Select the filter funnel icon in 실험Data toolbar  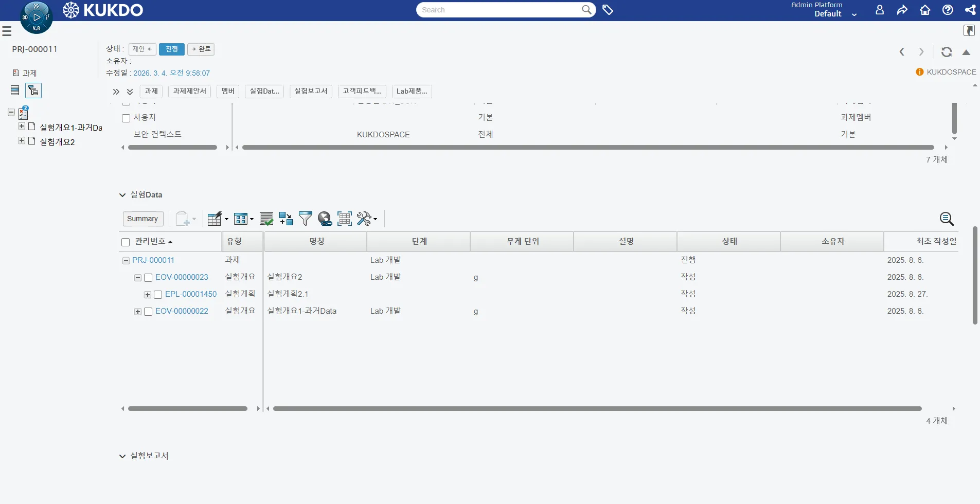(305, 219)
